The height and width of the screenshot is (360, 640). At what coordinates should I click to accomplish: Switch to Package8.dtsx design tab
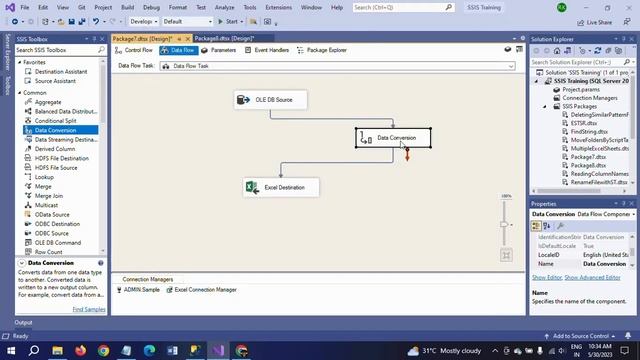[224, 38]
